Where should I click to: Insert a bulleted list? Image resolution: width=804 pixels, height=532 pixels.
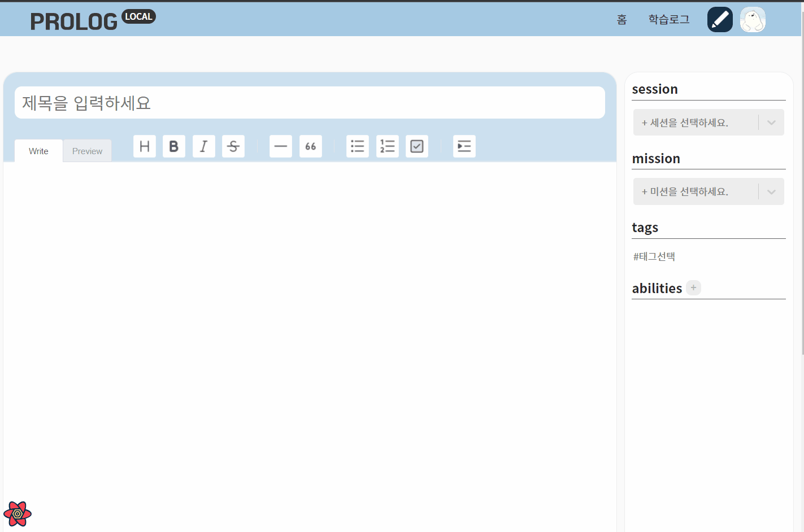[358, 146]
